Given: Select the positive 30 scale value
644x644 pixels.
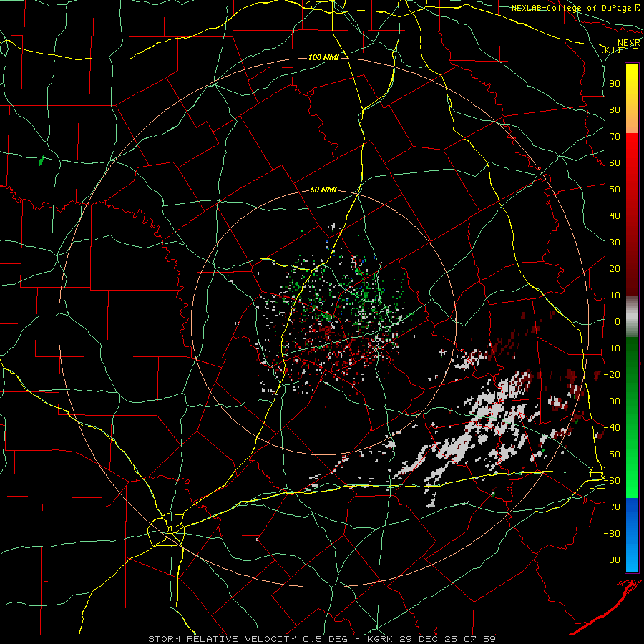Looking at the screenshot, I should click(x=615, y=243).
